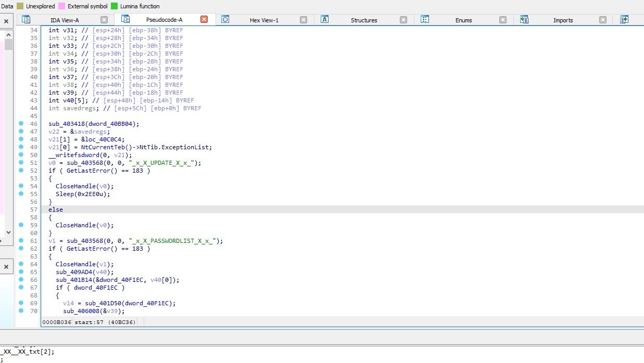Image resolution: width=644 pixels, height=363 pixels.
Task: Close the Pseudocode-A tab
Action: tap(204, 20)
